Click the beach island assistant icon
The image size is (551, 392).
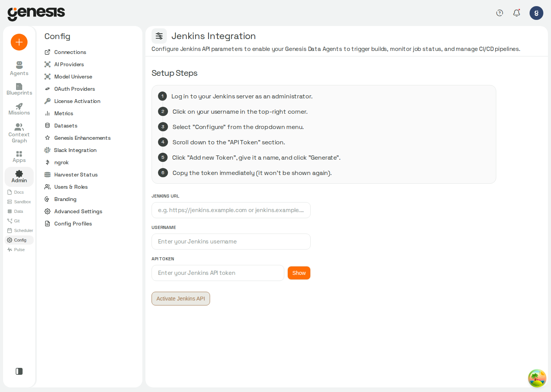click(537, 378)
